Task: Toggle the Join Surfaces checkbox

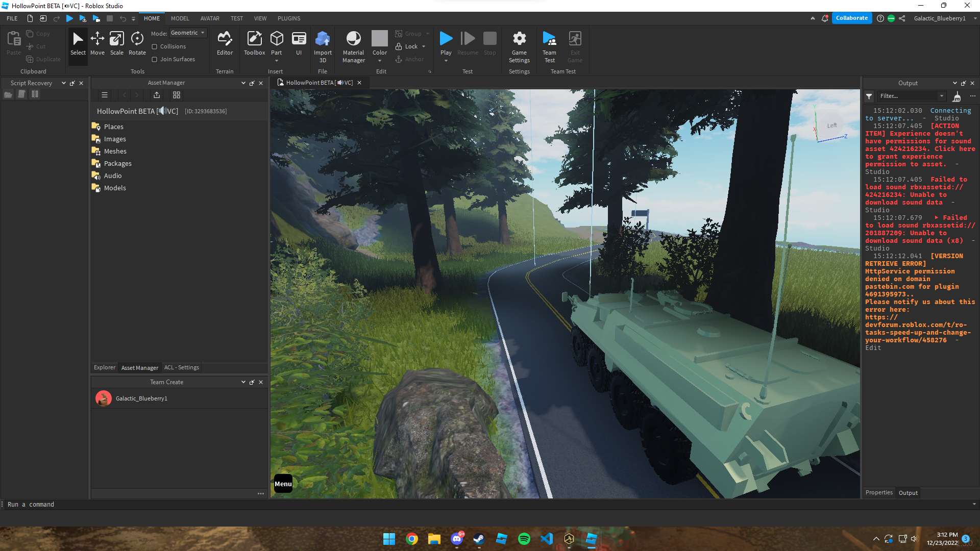Action: click(155, 59)
